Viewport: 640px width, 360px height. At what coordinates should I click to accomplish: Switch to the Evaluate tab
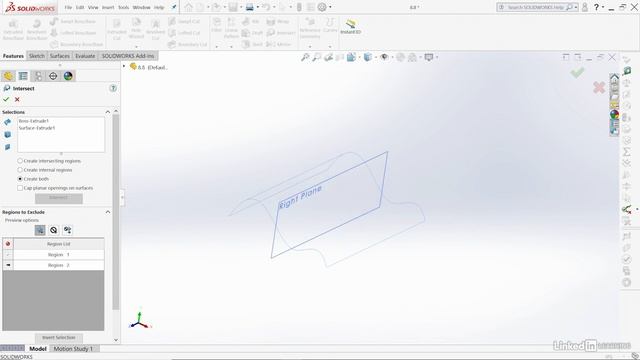click(x=85, y=56)
